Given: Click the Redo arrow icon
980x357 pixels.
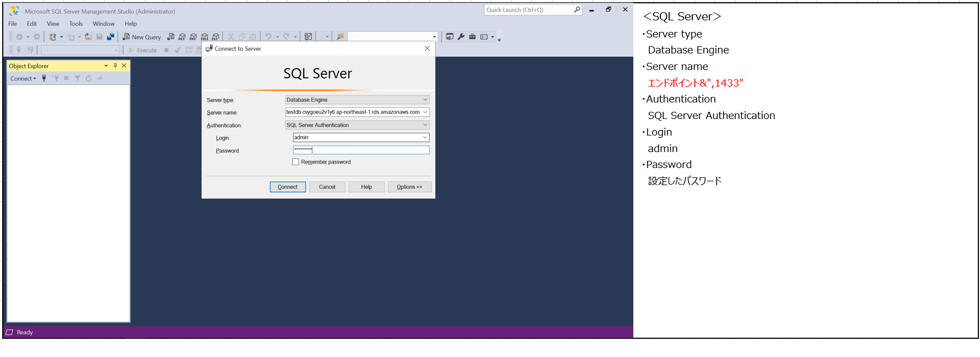Looking at the screenshot, I should tap(286, 37).
